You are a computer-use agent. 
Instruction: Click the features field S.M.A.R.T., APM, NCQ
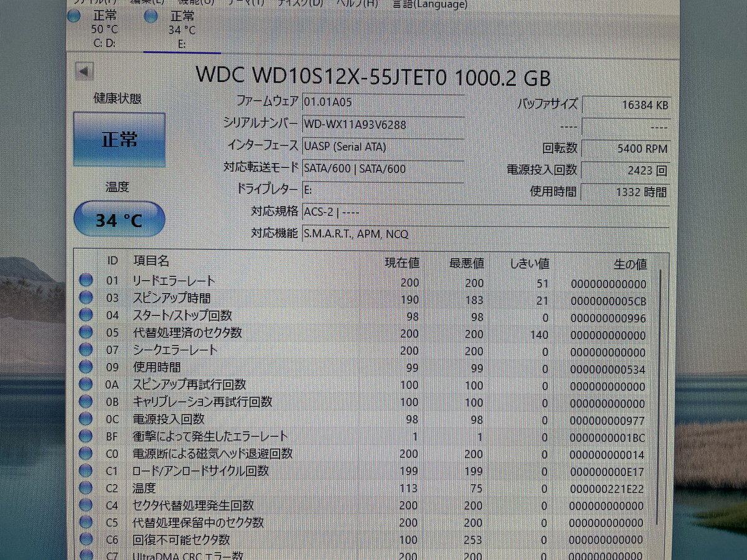point(486,234)
